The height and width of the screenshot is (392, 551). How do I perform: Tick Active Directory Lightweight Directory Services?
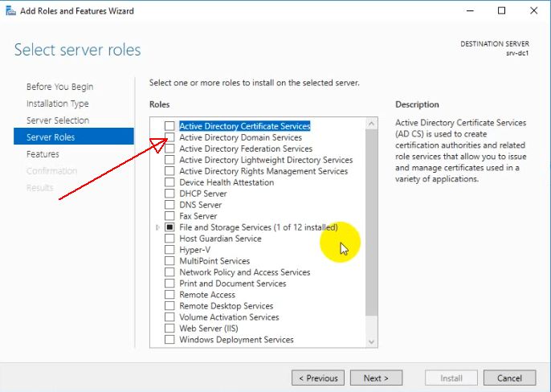(169, 160)
